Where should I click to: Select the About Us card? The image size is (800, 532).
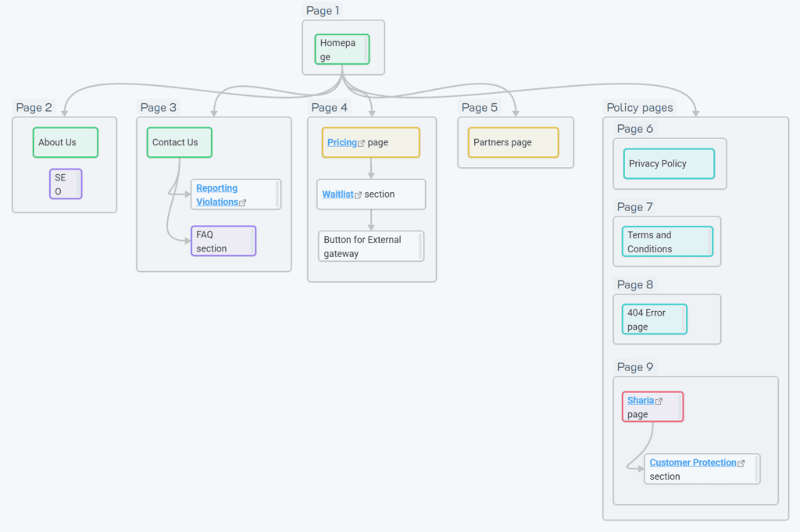[x=66, y=142]
